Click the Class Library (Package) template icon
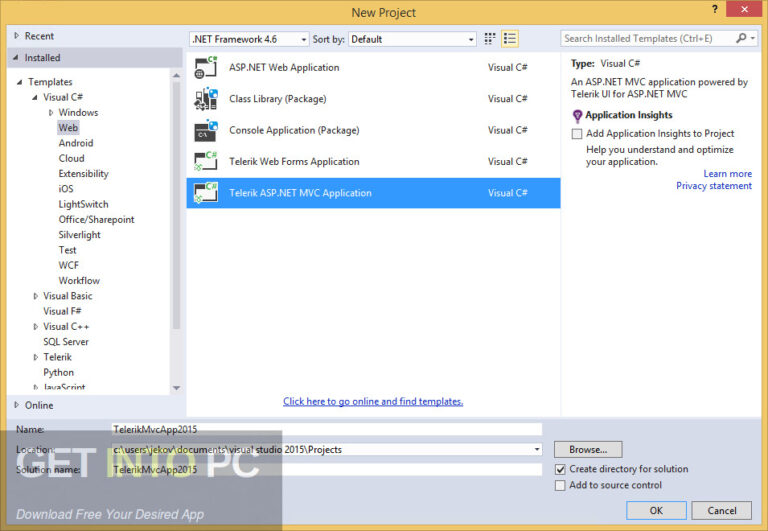This screenshot has height=531, width=768. [206, 99]
